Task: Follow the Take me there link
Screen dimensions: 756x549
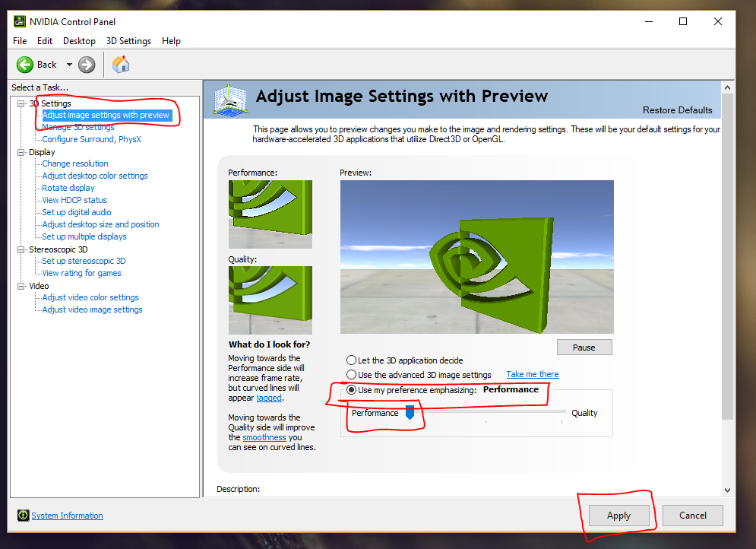Action: [533, 374]
